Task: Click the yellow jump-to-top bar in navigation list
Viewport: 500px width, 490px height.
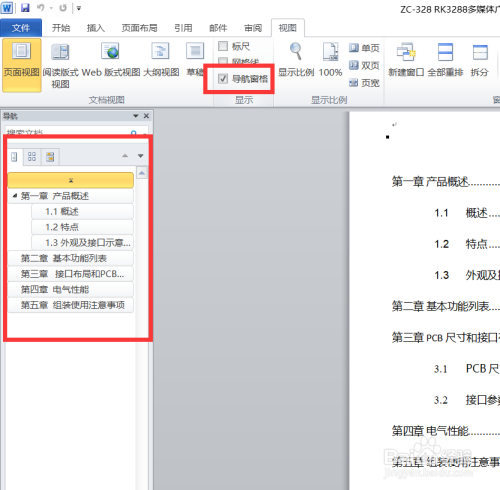Action: [x=71, y=180]
